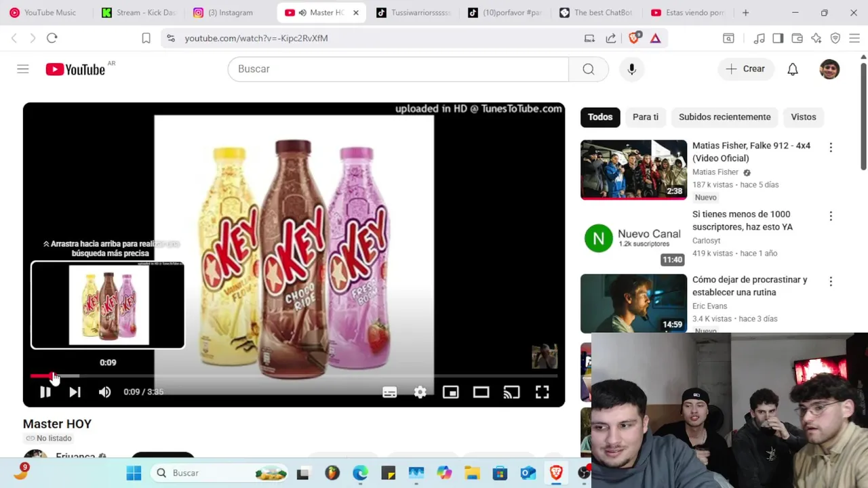Mute the video volume
868x488 pixels.
104,392
